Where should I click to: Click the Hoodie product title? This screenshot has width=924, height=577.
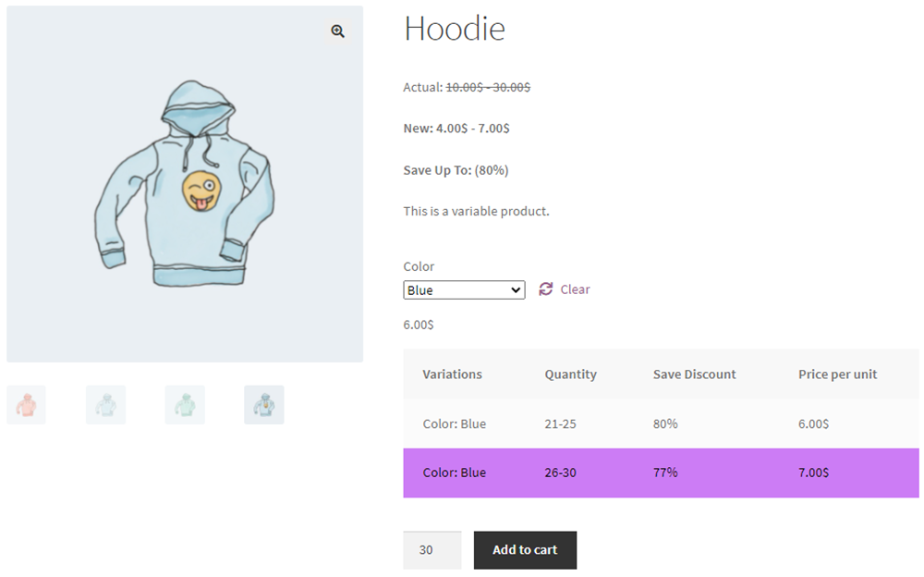[x=455, y=29]
